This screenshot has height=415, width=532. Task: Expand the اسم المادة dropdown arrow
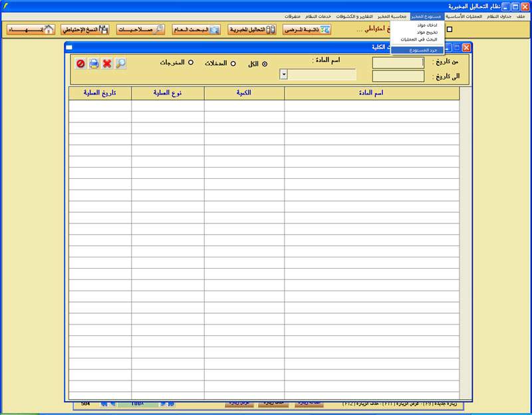tap(284, 74)
